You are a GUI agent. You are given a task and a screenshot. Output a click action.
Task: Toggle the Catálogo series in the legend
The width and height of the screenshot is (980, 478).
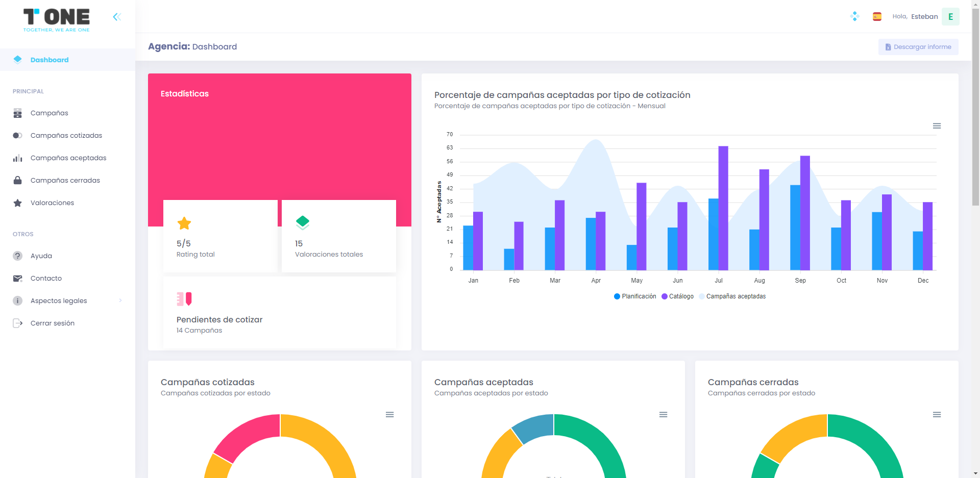(x=677, y=296)
